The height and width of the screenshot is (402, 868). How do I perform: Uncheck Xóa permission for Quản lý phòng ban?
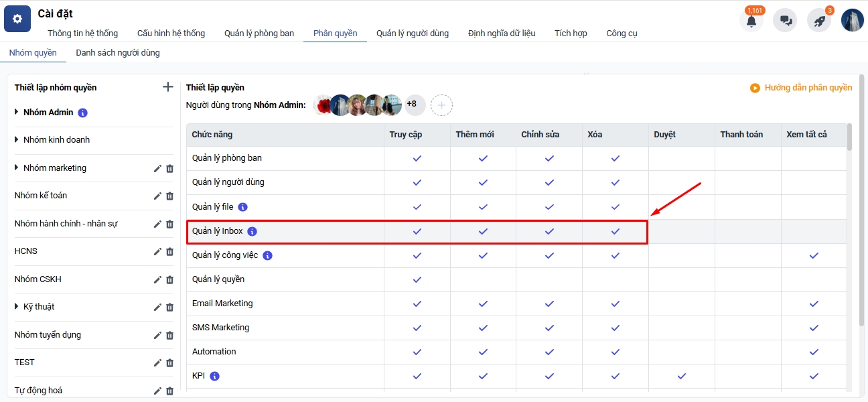[615, 159]
